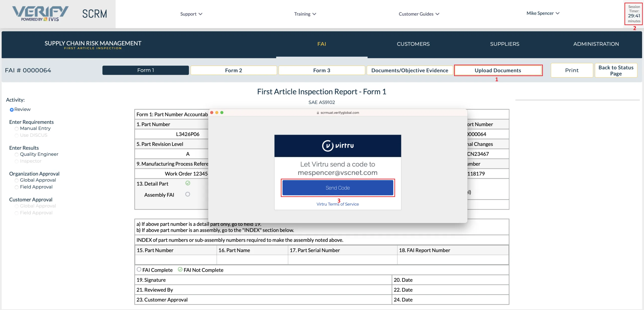Open the ADMINISTRATION tab
644x310 pixels.
(596, 44)
